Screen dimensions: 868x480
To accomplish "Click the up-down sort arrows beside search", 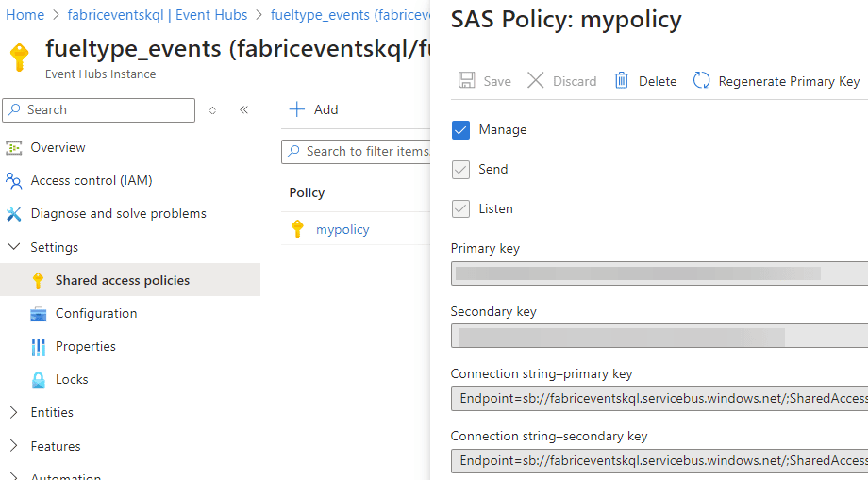I will pos(212,110).
